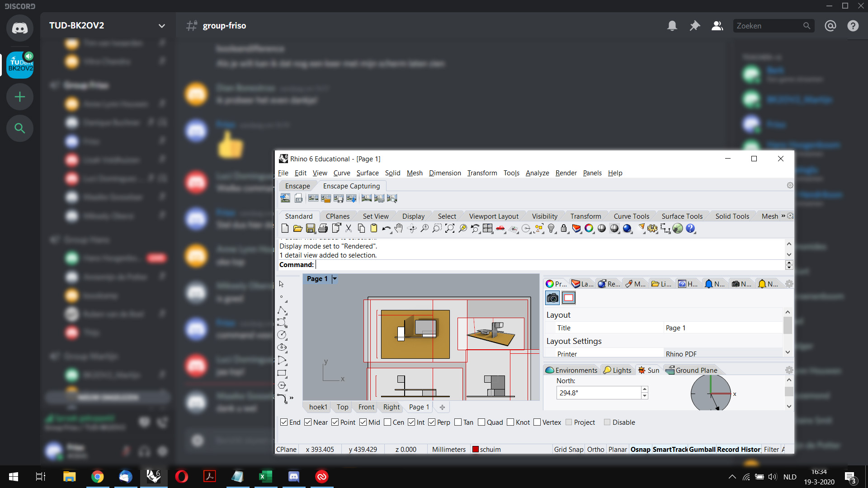Click the red schuim layer color swatch
Image resolution: width=868 pixels, height=488 pixels.
click(476, 450)
